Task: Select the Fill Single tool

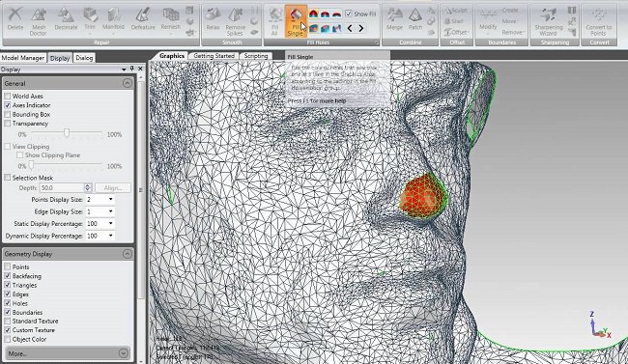Action: (x=296, y=21)
